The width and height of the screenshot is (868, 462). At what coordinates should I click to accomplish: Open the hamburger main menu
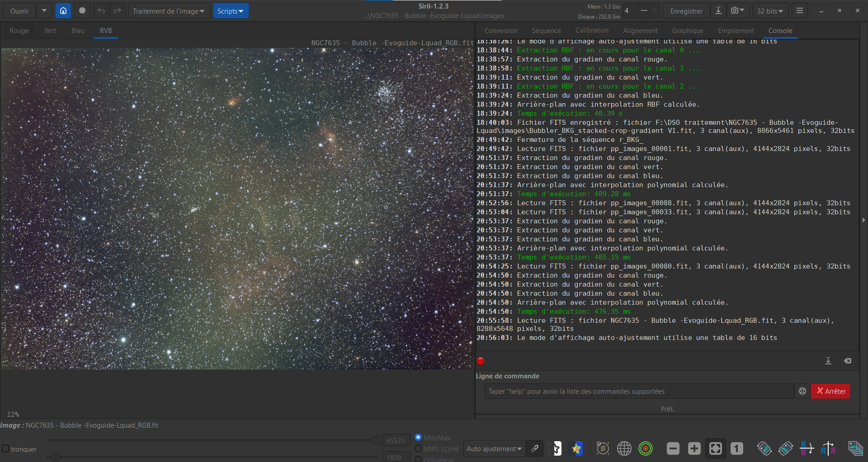[799, 11]
